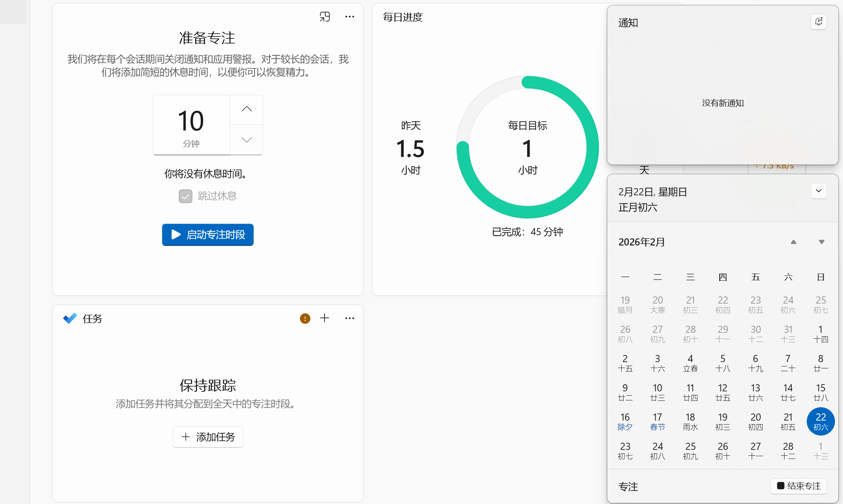Click the orange alert icon in 任务 panel

[x=305, y=318]
